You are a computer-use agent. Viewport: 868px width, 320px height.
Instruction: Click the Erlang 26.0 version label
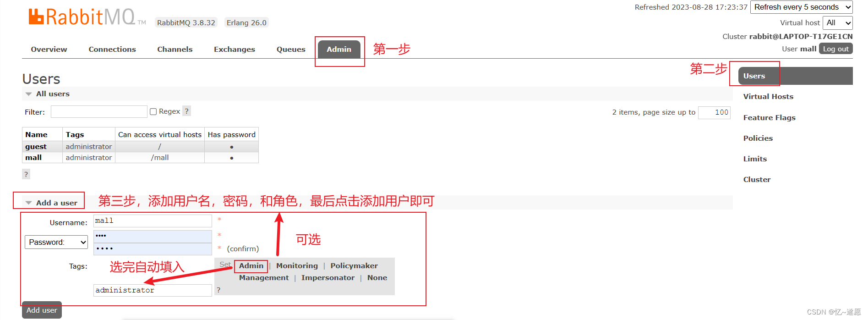click(x=246, y=22)
